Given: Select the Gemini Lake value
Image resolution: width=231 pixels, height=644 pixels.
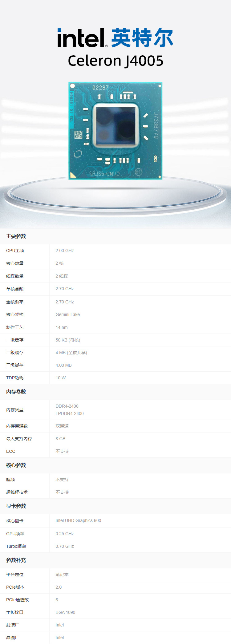Looking at the screenshot, I should click(x=67, y=314).
